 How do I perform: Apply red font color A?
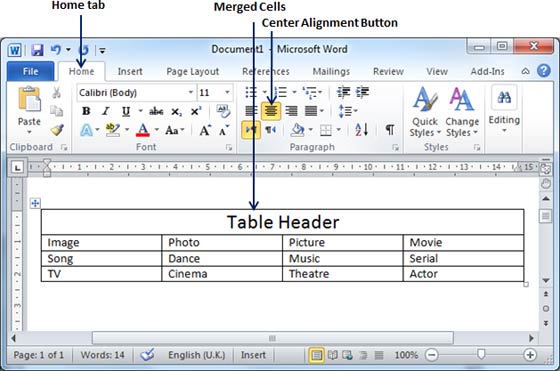coord(143,130)
